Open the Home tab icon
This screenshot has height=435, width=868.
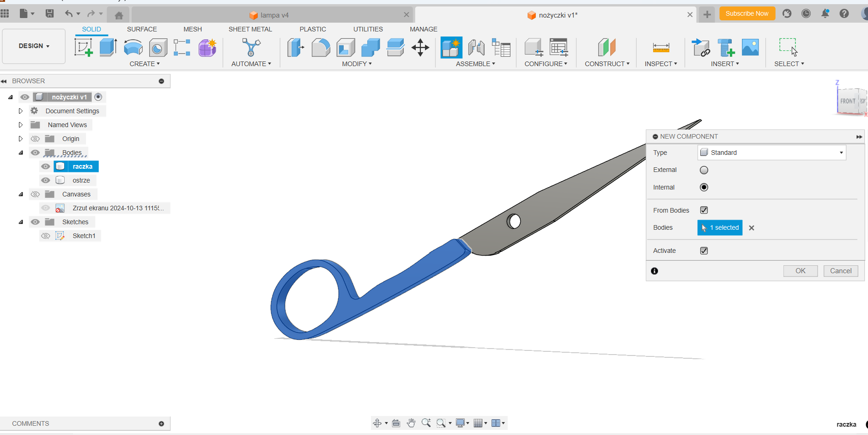click(119, 15)
